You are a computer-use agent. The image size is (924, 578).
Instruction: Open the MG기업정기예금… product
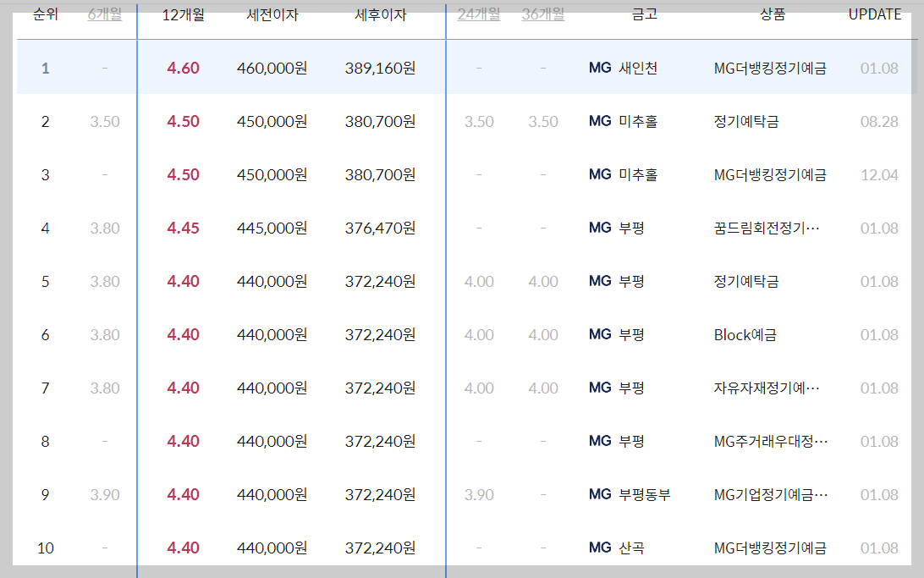pyautogui.click(x=771, y=495)
